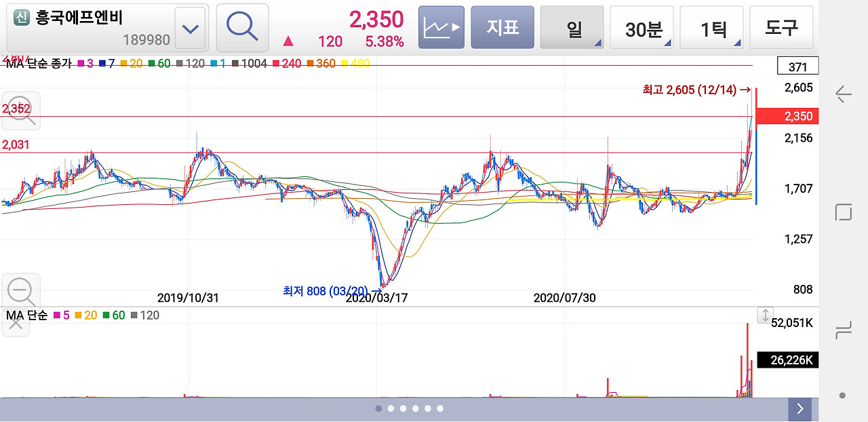The width and height of the screenshot is (868, 422).
Task: Click the 120 price change value
Action: (x=330, y=42)
